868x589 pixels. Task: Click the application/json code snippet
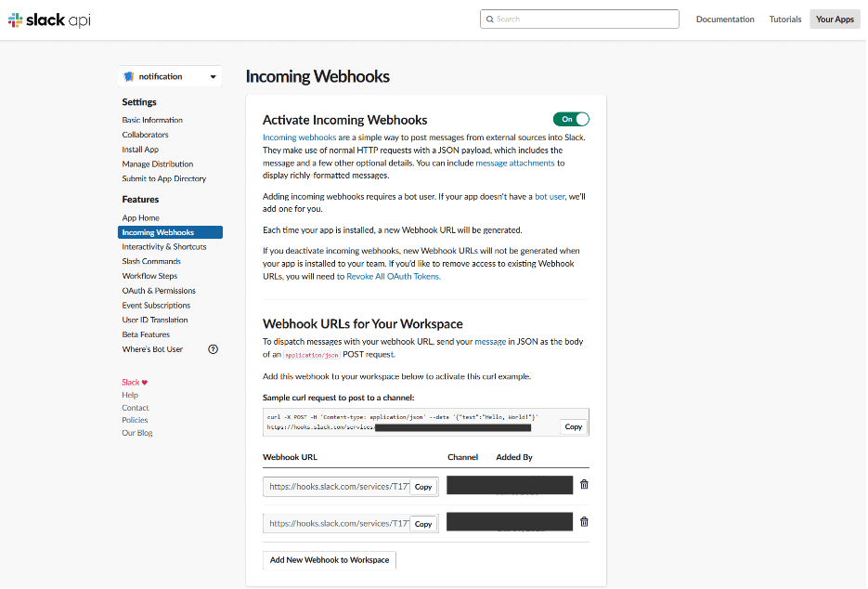click(312, 355)
